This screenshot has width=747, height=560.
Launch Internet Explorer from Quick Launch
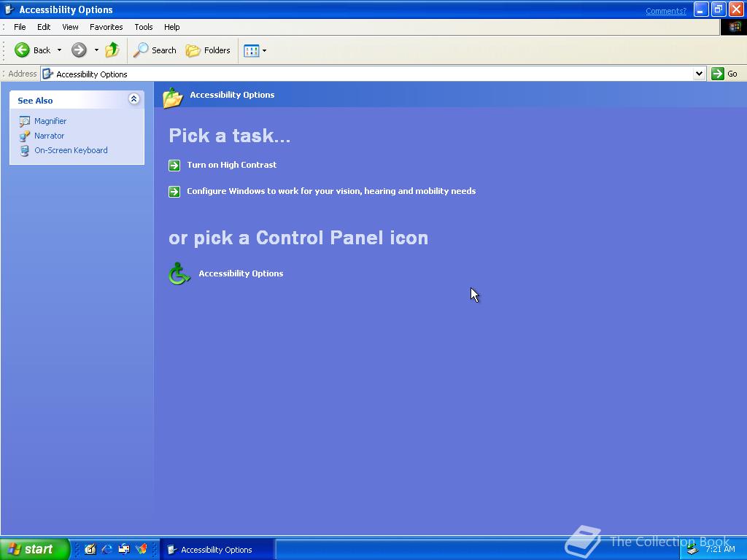(107, 550)
